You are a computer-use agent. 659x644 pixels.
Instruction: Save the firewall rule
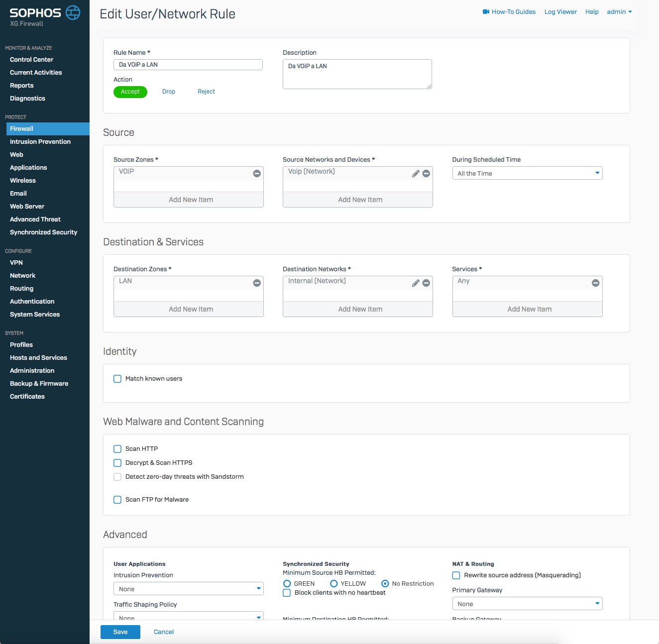point(120,632)
